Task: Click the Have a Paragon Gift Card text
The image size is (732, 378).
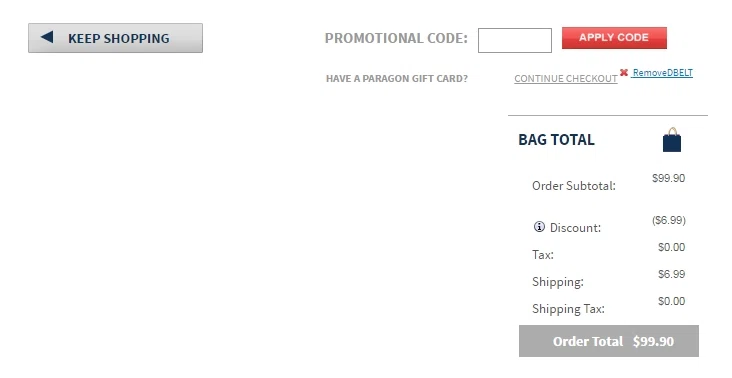Action: click(x=397, y=78)
